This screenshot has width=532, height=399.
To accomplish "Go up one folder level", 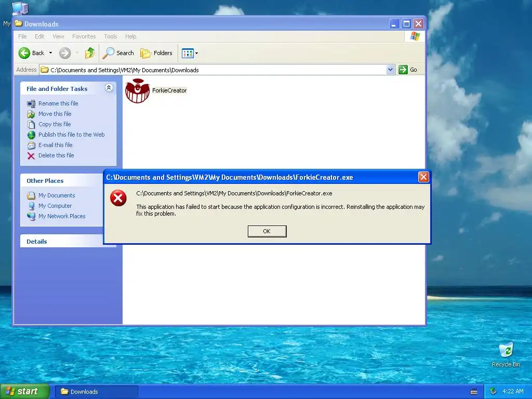I will point(90,53).
